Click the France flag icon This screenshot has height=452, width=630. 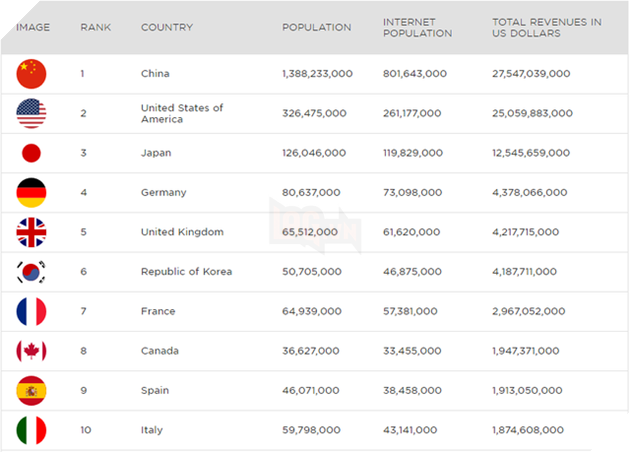click(x=32, y=311)
